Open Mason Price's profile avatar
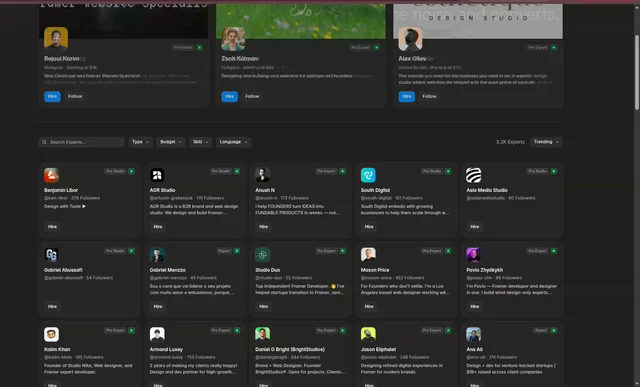This screenshot has width=640, height=387. coord(368,255)
